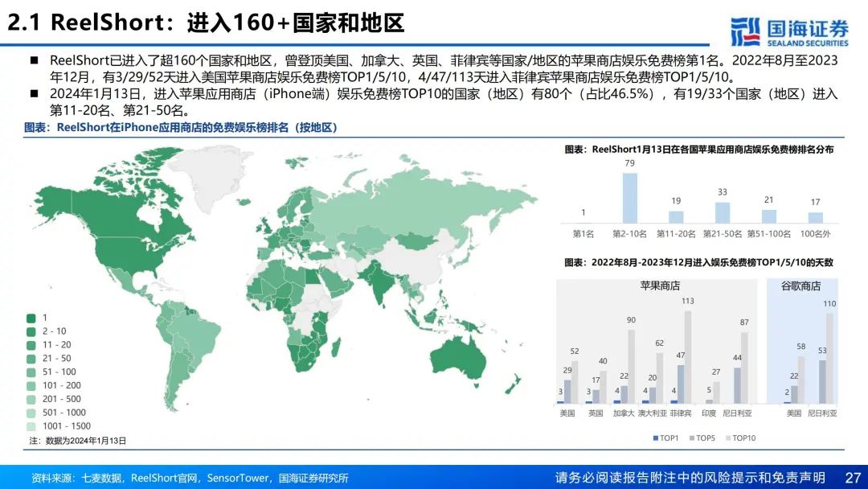The height and width of the screenshot is (489, 868).
Task: Click the "TOP5" legend swatch
Action: click(692, 438)
